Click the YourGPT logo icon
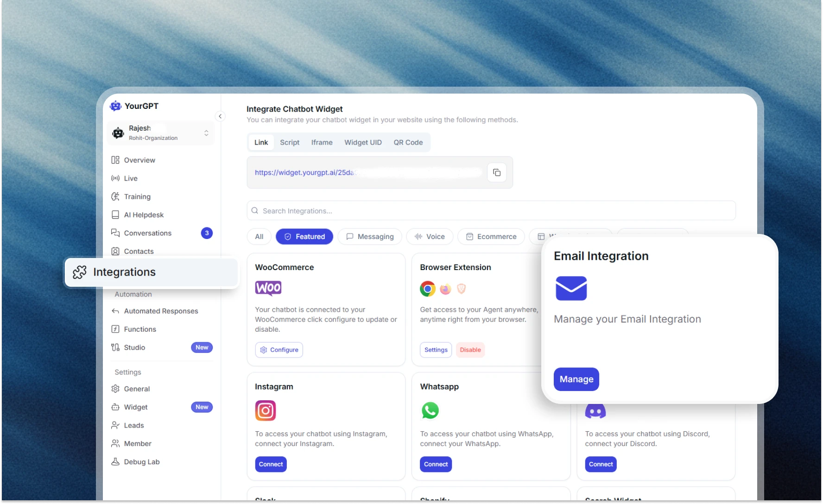 [115, 106]
